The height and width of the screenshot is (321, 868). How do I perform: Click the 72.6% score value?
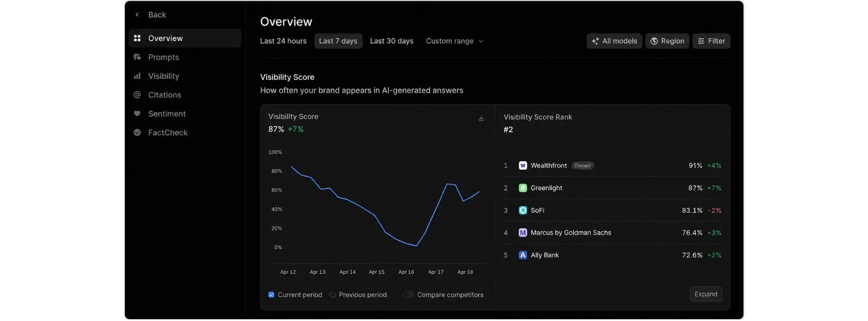tap(692, 255)
